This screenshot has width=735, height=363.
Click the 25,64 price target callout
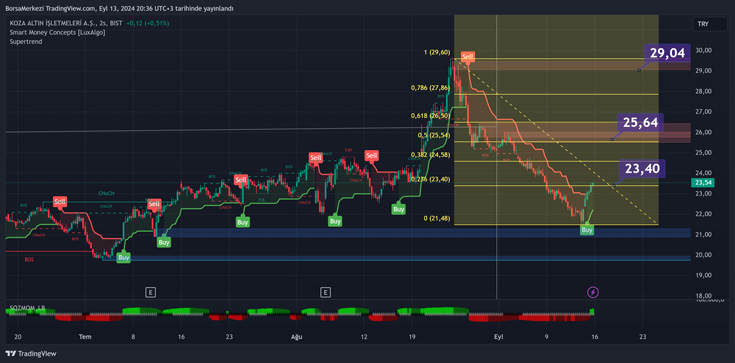point(641,122)
